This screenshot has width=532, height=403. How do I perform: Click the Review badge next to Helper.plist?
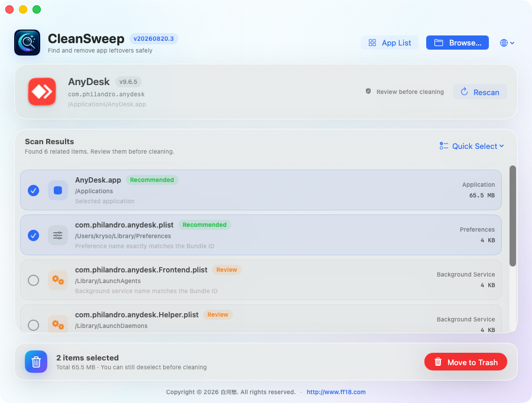coord(218,314)
